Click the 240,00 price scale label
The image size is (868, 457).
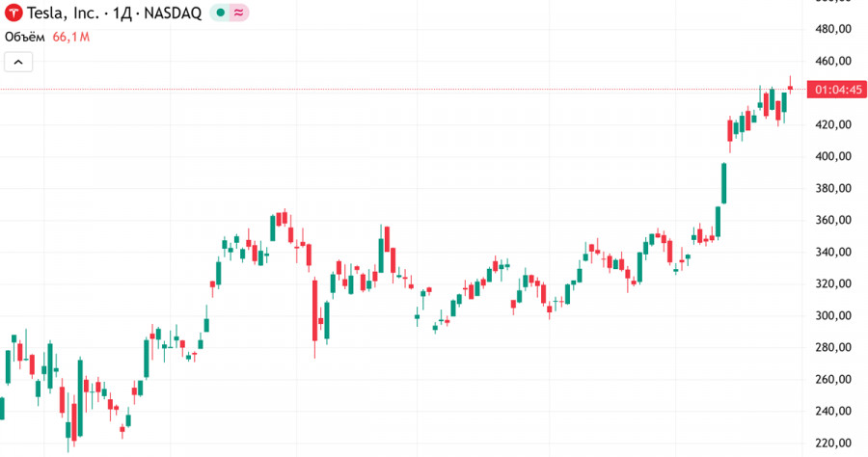click(832, 411)
